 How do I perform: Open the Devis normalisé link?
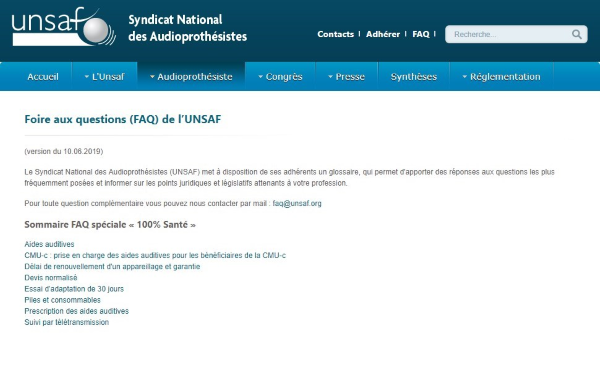pos(51,277)
